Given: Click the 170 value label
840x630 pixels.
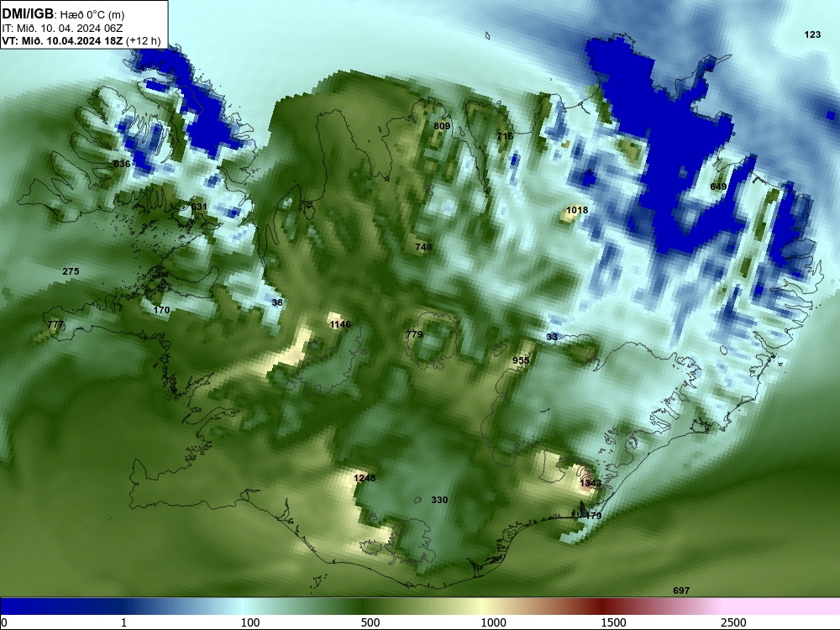Looking at the screenshot, I should [x=161, y=310].
